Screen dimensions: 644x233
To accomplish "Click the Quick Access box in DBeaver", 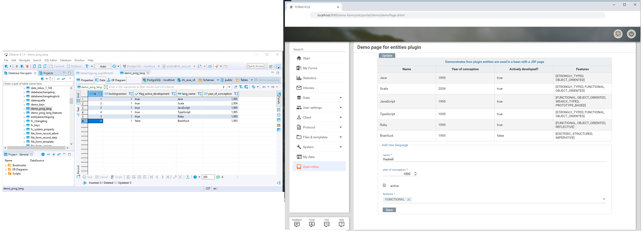I will point(256,66).
